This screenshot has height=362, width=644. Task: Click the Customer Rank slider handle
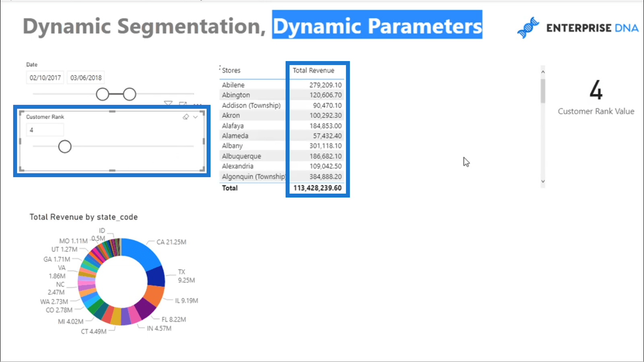click(65, 146)
